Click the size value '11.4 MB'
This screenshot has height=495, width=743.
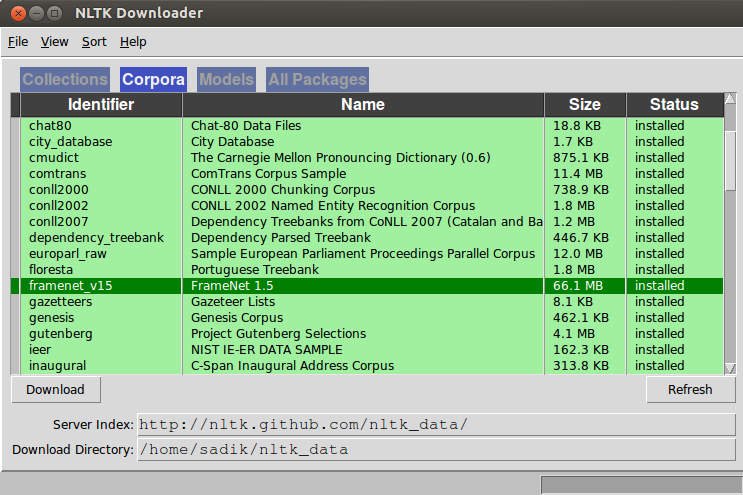578,174
